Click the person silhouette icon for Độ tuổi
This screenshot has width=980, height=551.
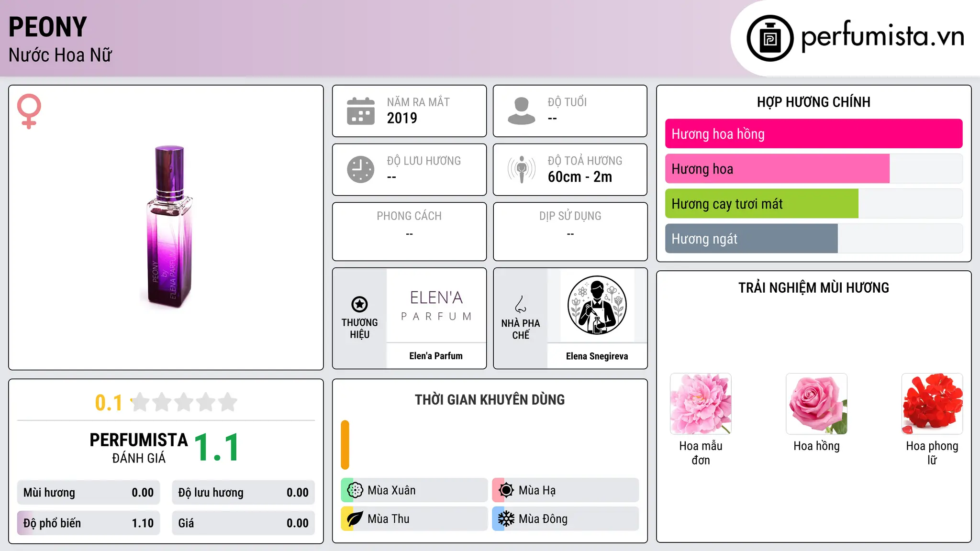click(x=522, y=111)
